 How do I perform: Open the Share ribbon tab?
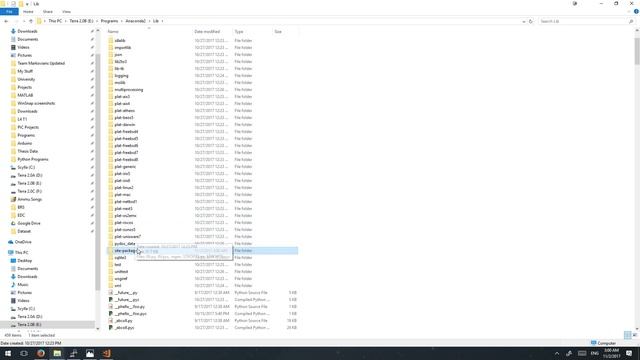[x=48, y=11]
